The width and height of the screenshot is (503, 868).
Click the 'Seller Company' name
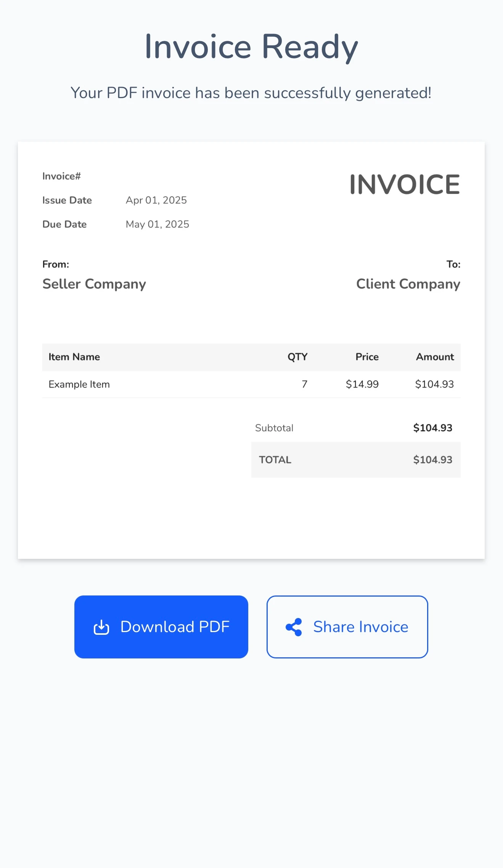[x=94, y=284]
